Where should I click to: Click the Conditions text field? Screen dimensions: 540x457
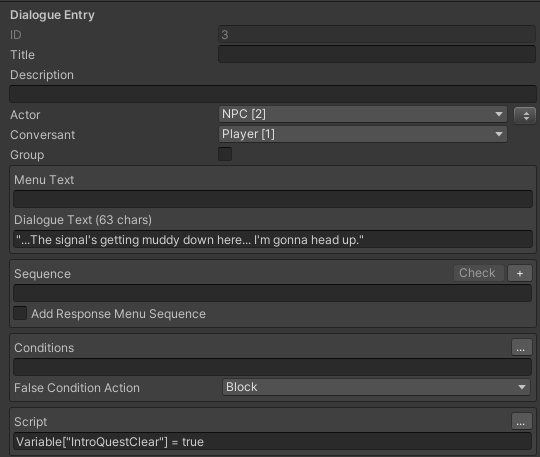tap(273, 367)
